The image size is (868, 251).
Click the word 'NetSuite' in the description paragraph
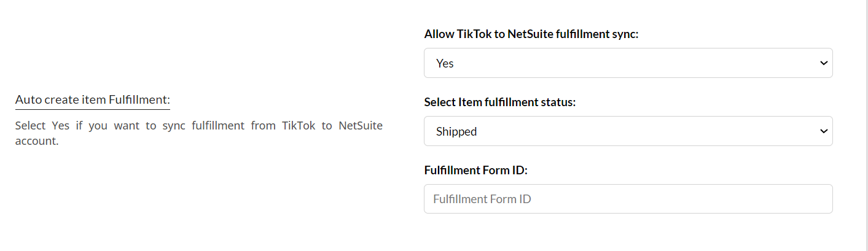[x=361, y=126]
